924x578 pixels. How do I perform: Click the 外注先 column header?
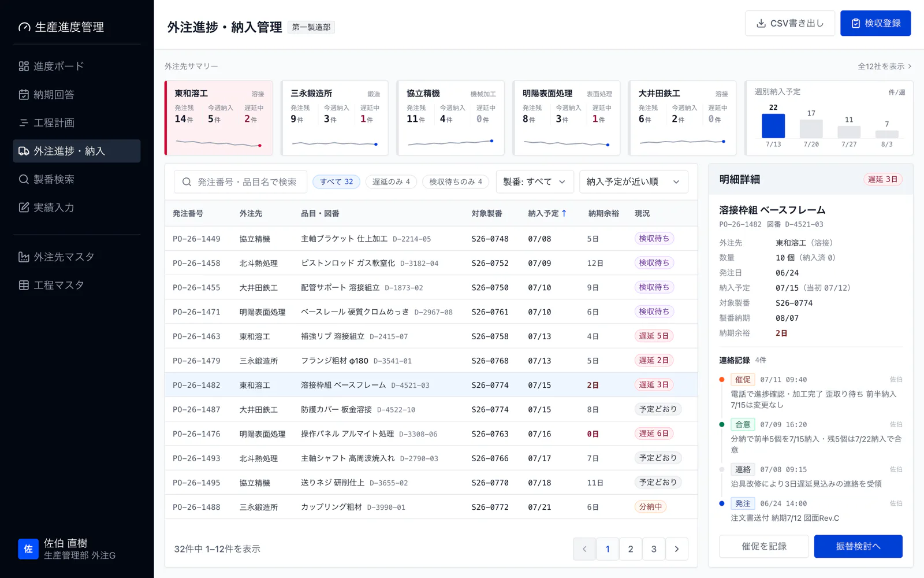[251, 213]
